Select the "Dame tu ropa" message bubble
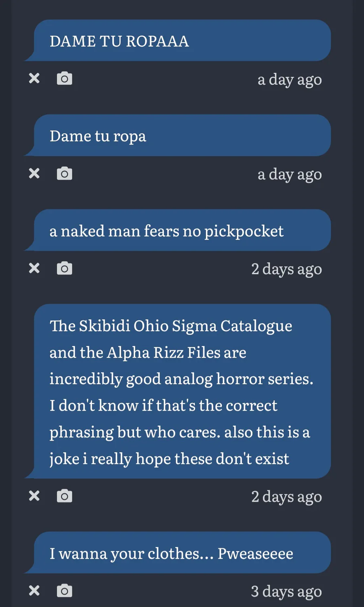This screenshot has width=364, height=607. [182, 136]
